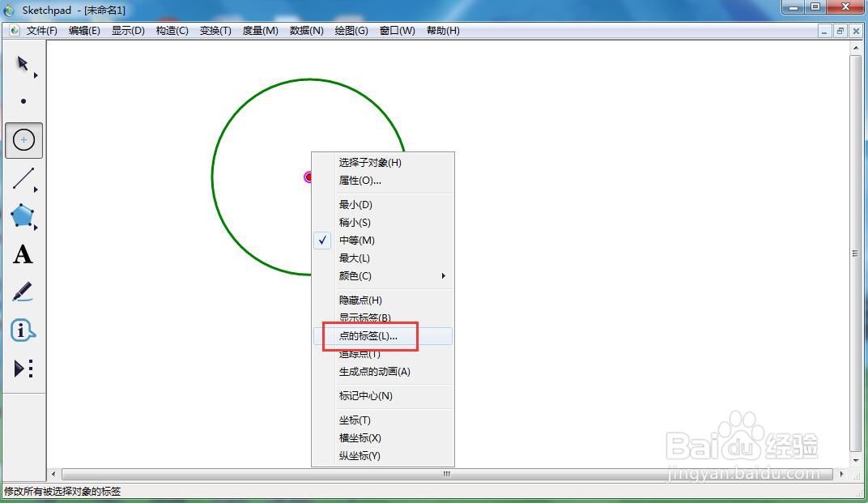Select the Marker pen tool
This screenshot has width=868, height=503.
22,292
